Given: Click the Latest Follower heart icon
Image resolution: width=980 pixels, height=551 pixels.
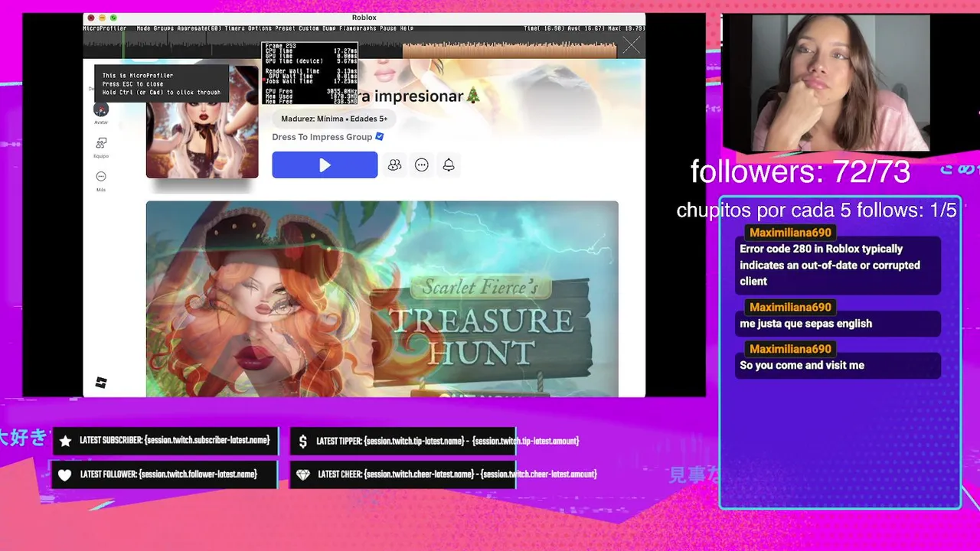Looking at the screenshot, I should 65,475.
